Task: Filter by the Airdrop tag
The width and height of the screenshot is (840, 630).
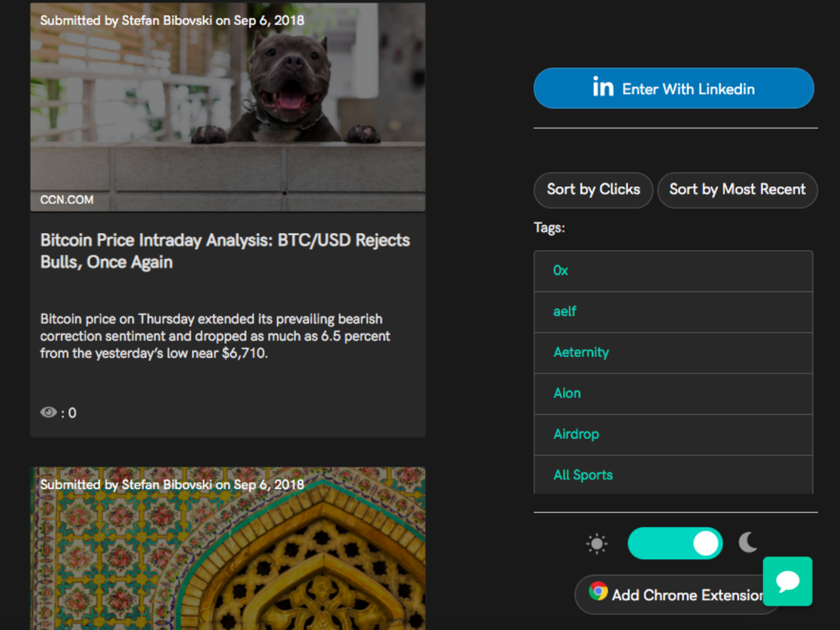Action: click(673, 434)
